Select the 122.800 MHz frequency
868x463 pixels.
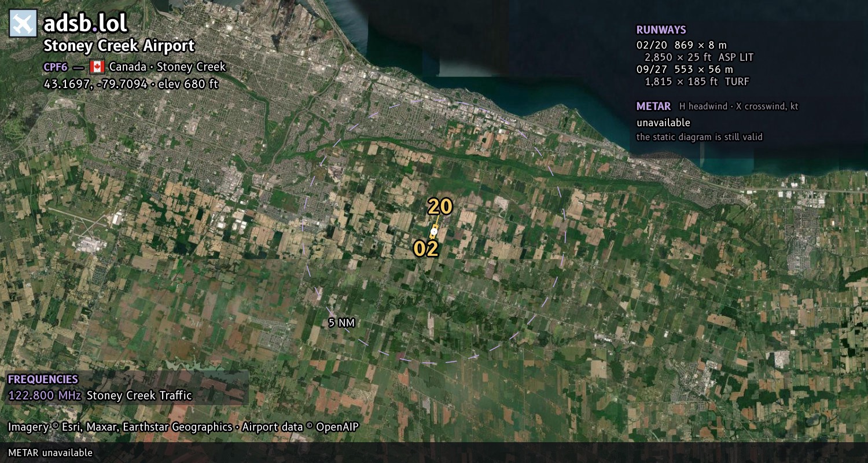45,396
